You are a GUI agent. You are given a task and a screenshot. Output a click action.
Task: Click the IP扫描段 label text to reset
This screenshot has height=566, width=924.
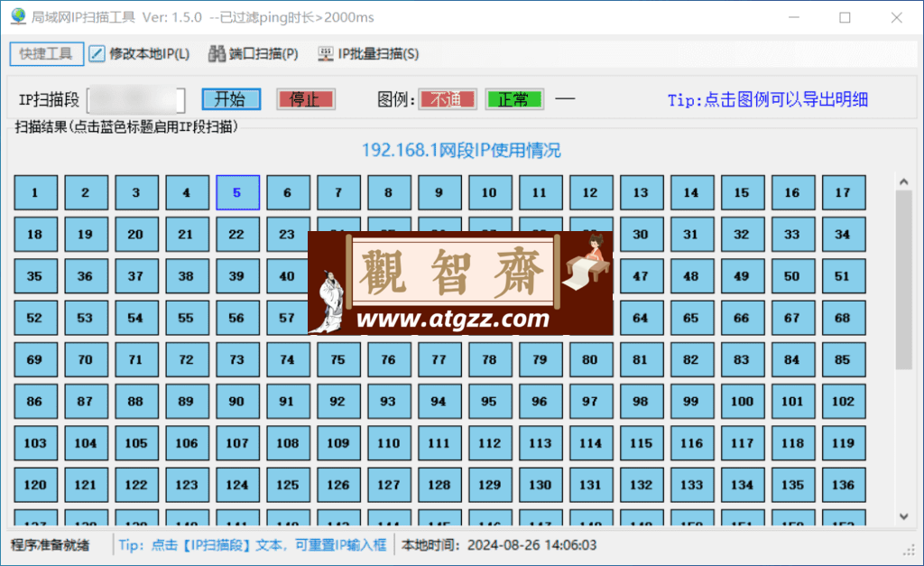(49, 99)
